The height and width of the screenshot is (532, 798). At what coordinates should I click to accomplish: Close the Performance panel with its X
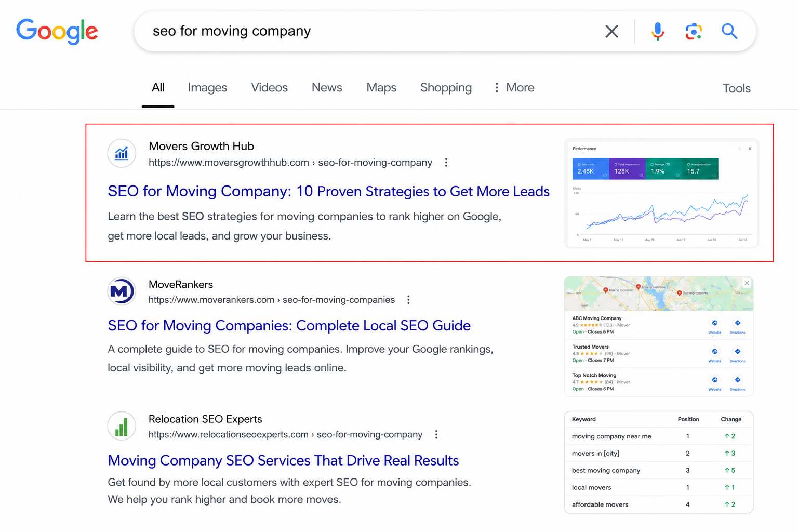click(750, 149)
